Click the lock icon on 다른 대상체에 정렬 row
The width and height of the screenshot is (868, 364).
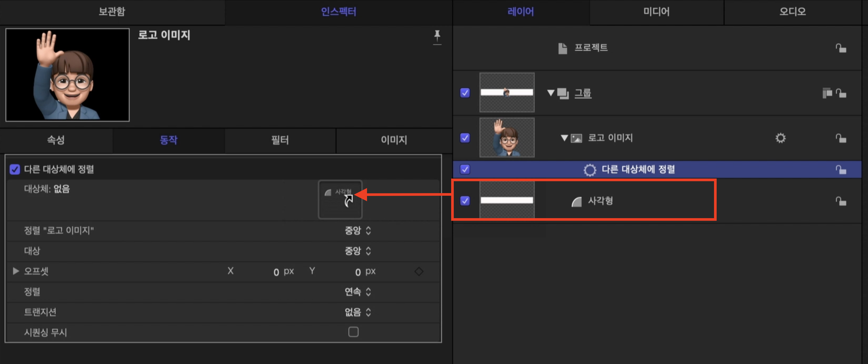[841, 170]
